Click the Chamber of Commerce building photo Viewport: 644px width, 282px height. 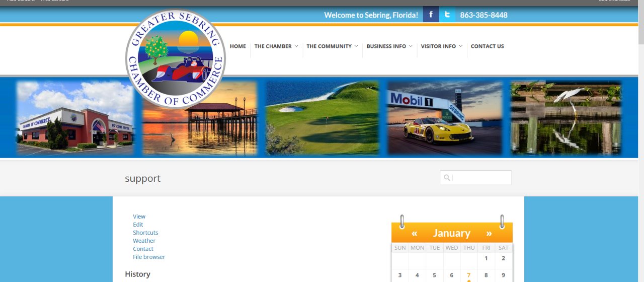pos(75,118)
